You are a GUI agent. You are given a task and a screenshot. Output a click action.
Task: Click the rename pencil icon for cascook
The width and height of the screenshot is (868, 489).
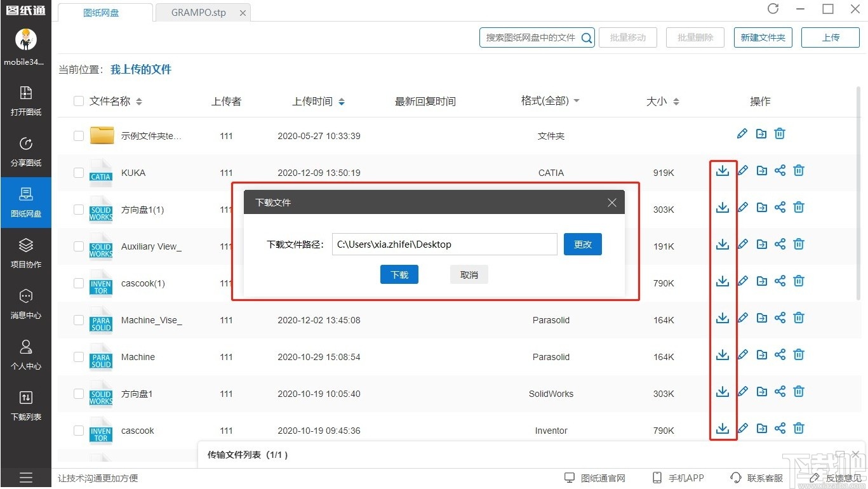(x=742, y=428)
